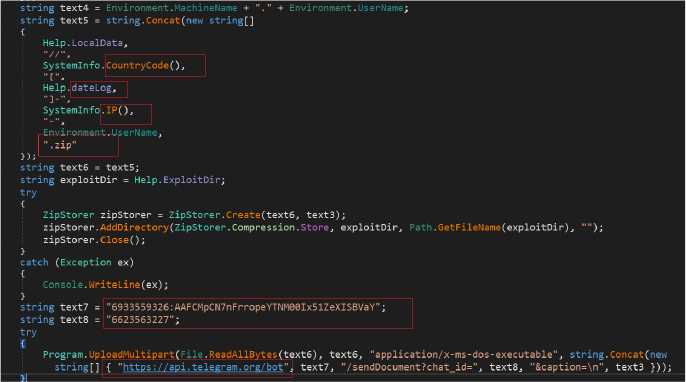
Task: Click the GetFileName method of Path
Action: click(x=469, y=228)
